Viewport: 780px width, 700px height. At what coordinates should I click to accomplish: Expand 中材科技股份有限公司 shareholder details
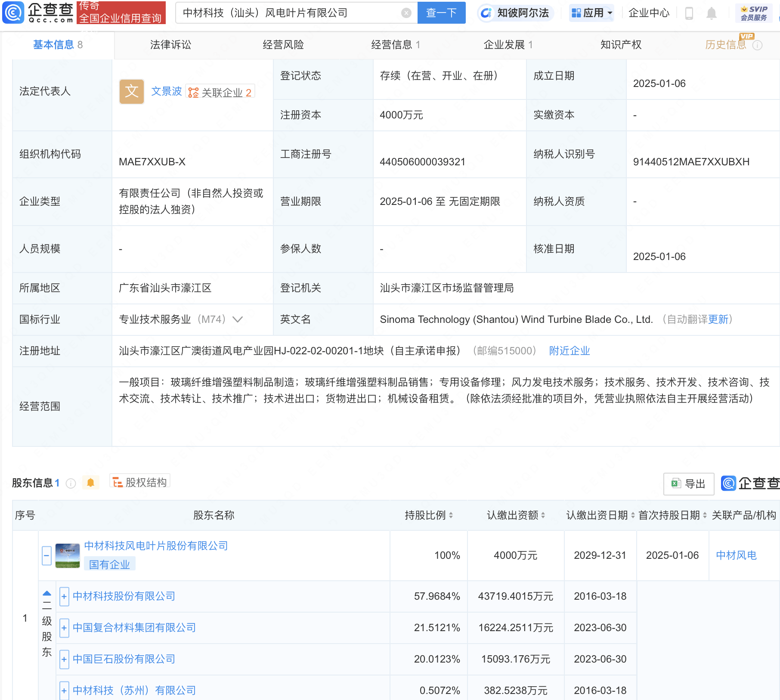(64, 597)
